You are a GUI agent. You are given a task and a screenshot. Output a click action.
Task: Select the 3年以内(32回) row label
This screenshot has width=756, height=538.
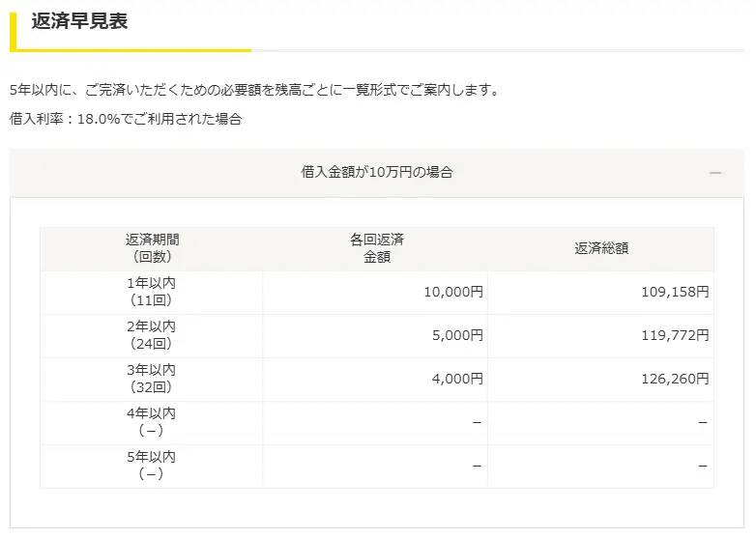[152, 379]
